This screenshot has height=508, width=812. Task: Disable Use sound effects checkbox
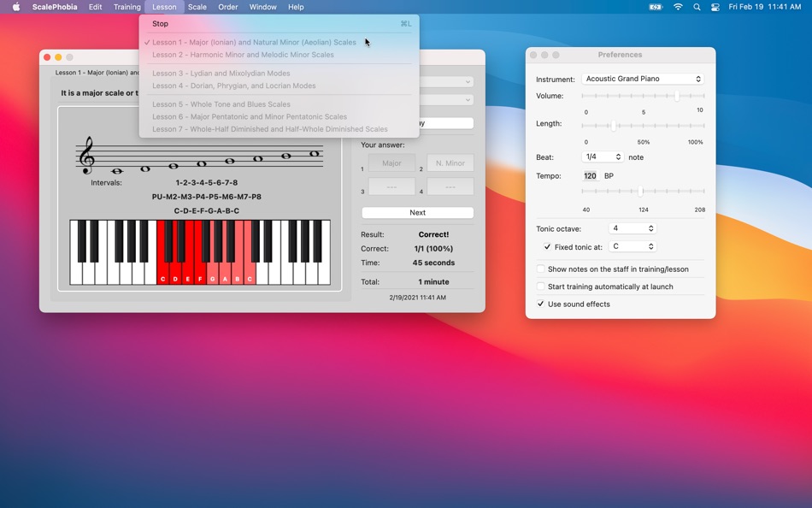[541, 304]
